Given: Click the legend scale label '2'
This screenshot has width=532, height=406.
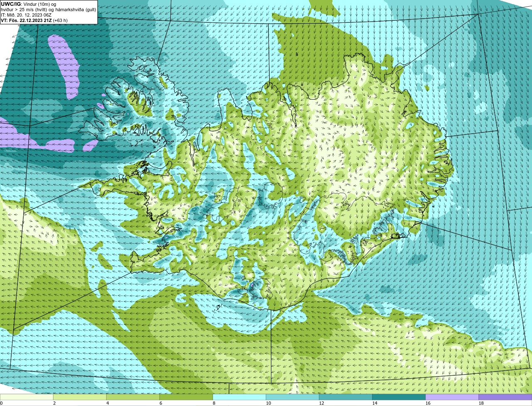Looking at the screenshot, I should (54, 403).
